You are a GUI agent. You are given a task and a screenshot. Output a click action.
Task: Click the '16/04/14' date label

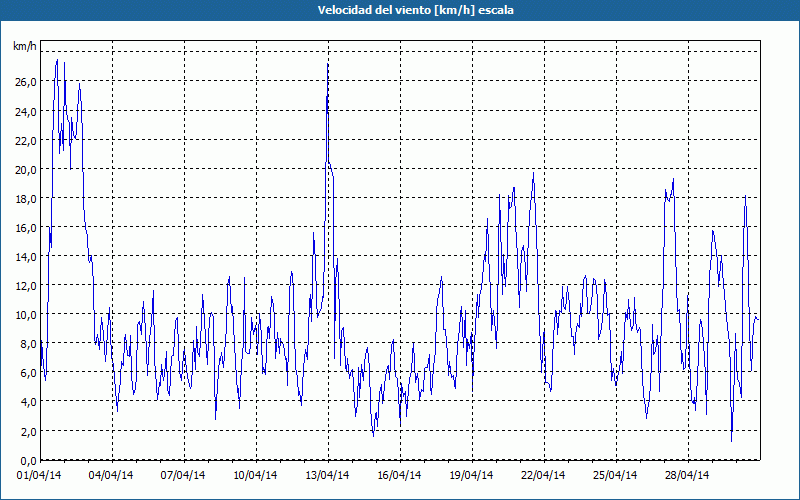[399, 475]
